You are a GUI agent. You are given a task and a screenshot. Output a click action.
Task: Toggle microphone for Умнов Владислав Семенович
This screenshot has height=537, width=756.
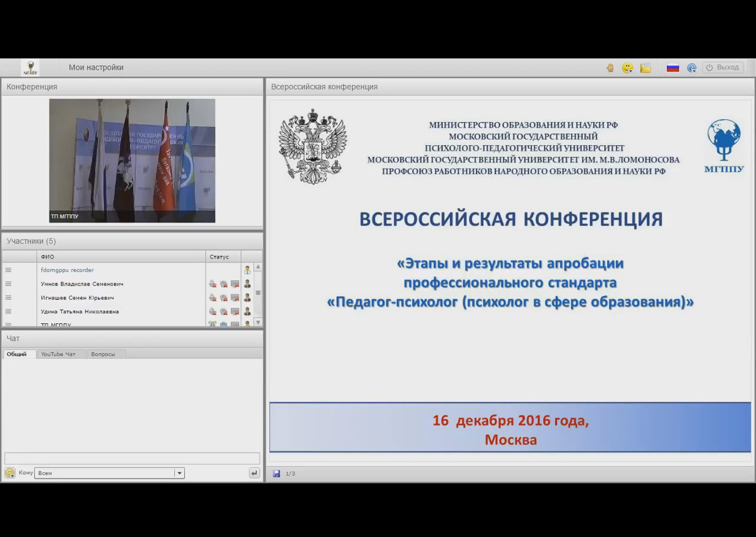pos(213,284)
